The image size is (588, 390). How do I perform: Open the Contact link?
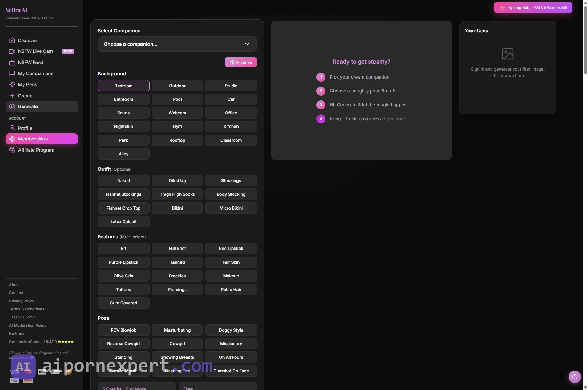click(x=16, y=293)
